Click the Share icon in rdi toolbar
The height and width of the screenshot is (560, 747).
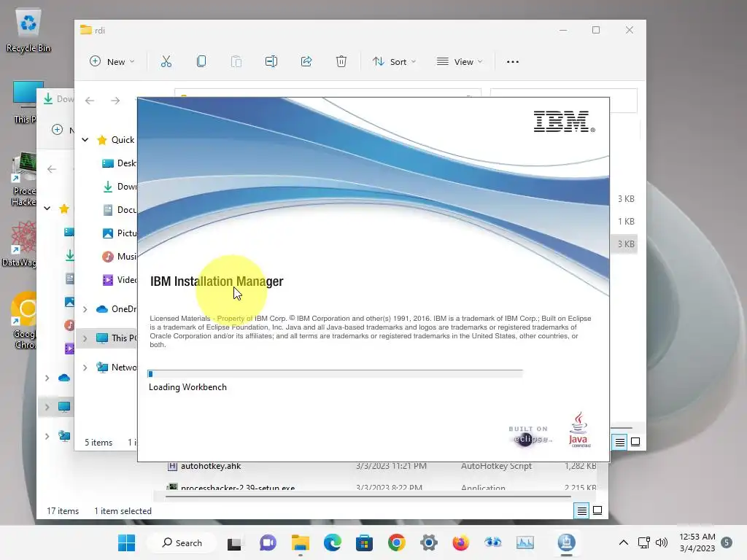pyautogui.click(x=306, y=61)
